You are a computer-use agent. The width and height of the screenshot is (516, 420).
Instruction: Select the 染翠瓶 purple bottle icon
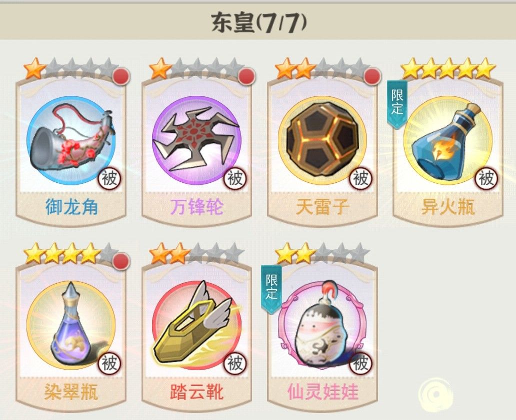coord(71,325)
